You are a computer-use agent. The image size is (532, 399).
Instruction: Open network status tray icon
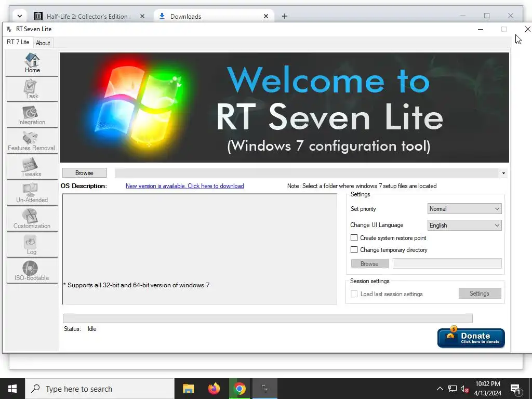click(x=453, y=389)
